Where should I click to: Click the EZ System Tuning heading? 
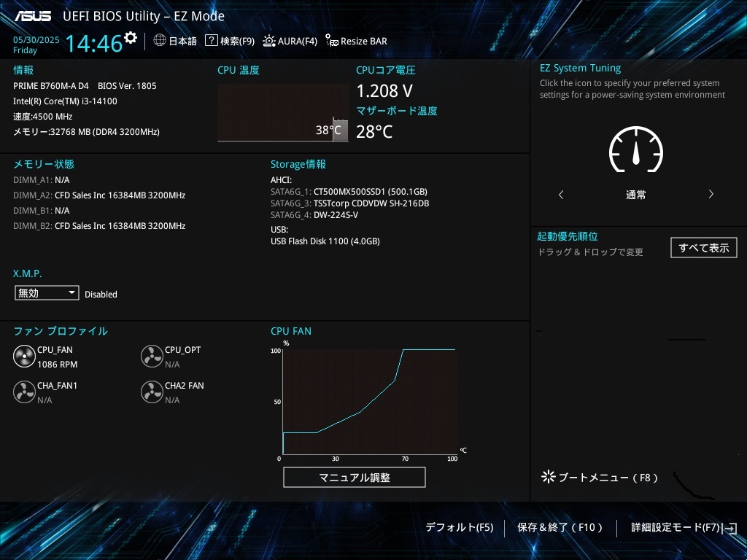coord(580,68)
